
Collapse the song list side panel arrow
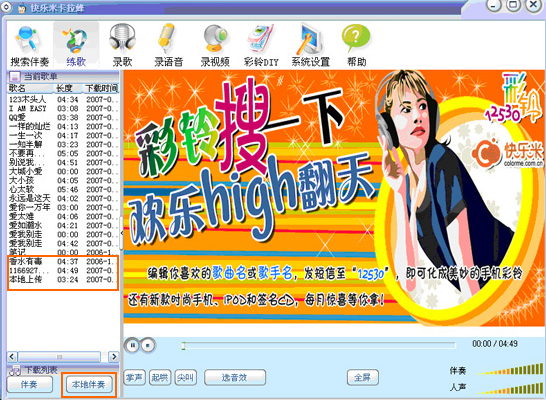[122, 233]
